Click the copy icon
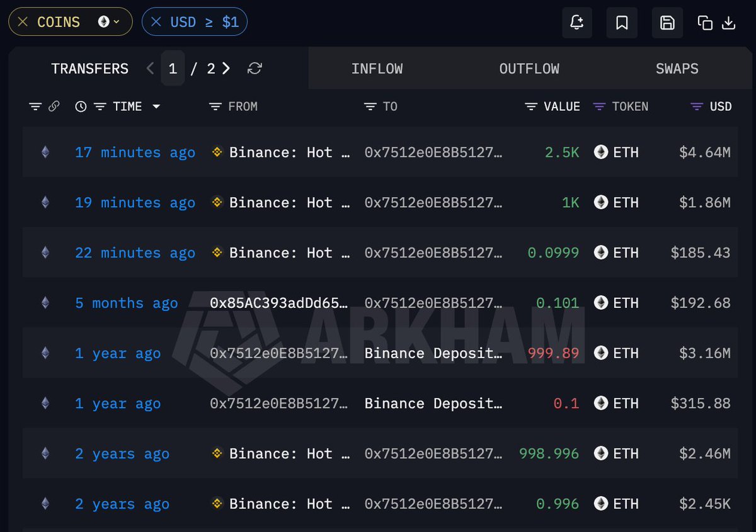756x532 pixels. pyautogui.click(x=705, y=23)
